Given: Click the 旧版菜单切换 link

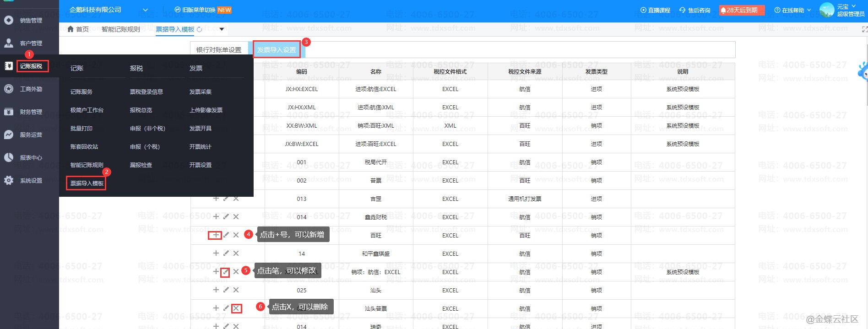Looking at the screenshot, I should pyautogui.click(x=203, y=10).
